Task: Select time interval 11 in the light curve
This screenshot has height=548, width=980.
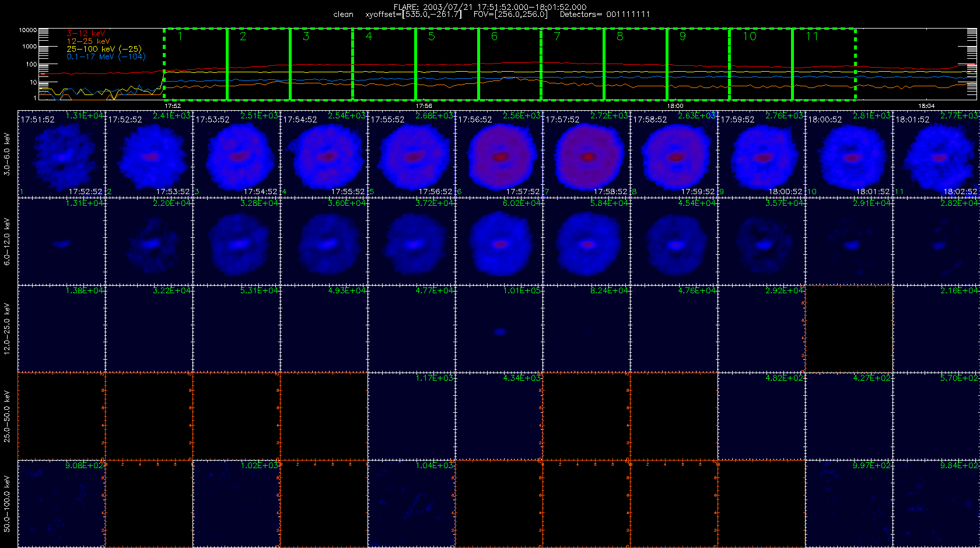Action: pyautogui.click(x=824, y=64)
